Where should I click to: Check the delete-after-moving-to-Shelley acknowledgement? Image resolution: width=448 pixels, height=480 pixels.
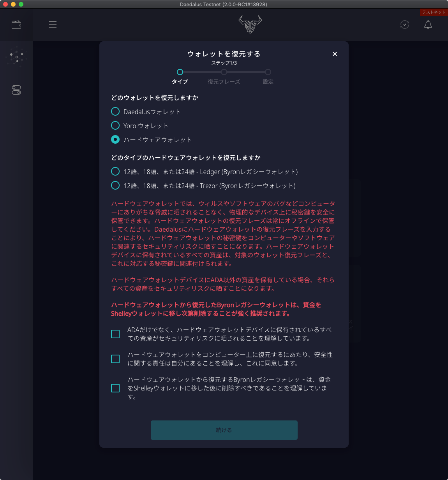pyautogui.click(x=115, y=388)
